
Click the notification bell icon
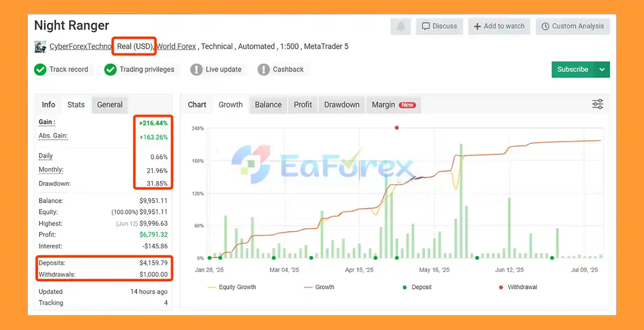pos(401,26)
